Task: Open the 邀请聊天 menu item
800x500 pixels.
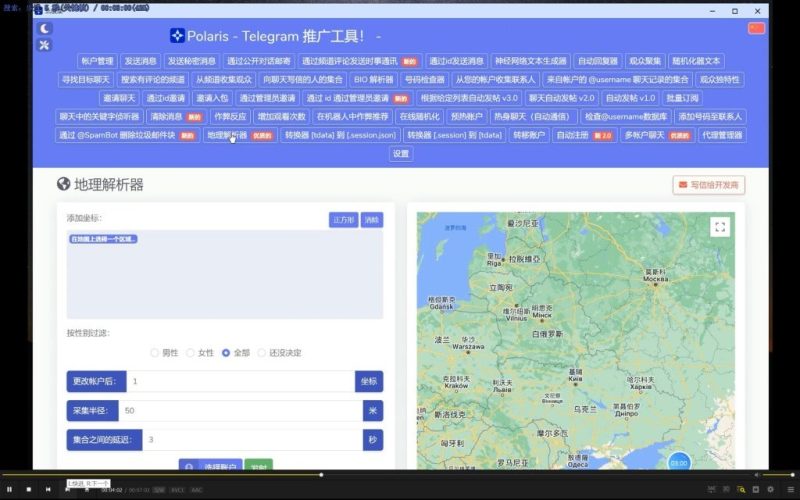Action: pyautogui.click(x=119, y=98)
